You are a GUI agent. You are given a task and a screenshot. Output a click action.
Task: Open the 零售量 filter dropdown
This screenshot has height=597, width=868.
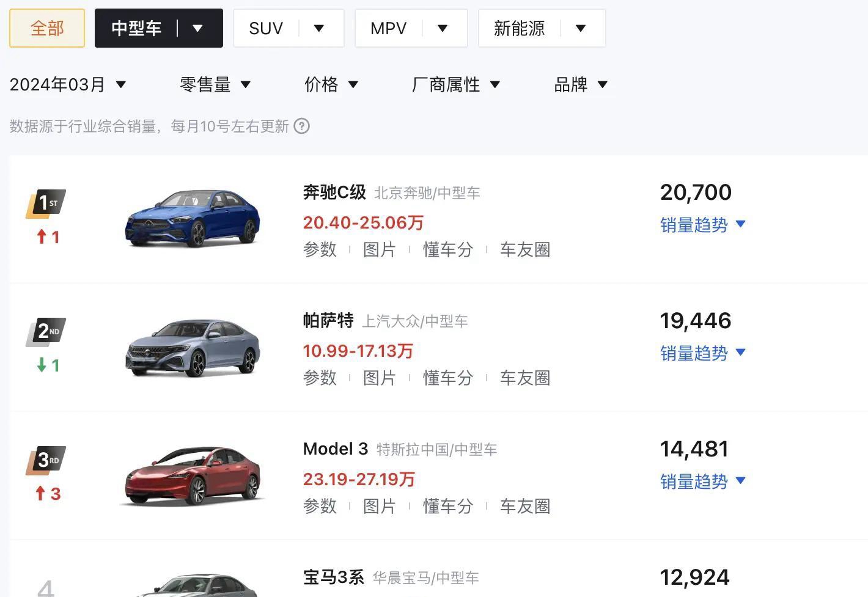pos(215,84)
